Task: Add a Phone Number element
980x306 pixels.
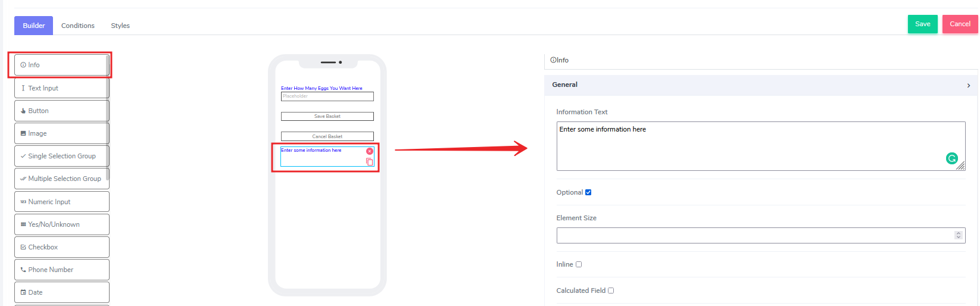Action: [61, 270]
